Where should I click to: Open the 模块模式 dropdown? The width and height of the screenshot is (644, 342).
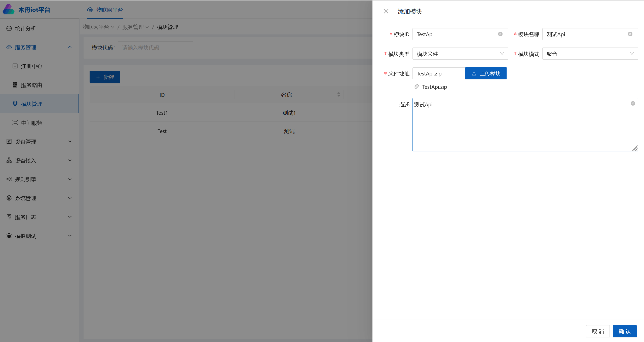click(590, 54)
